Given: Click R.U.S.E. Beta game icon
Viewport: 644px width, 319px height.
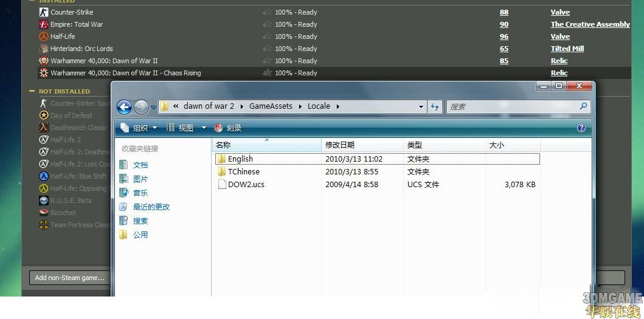Looking at the screenshot, I should (44, 201).
